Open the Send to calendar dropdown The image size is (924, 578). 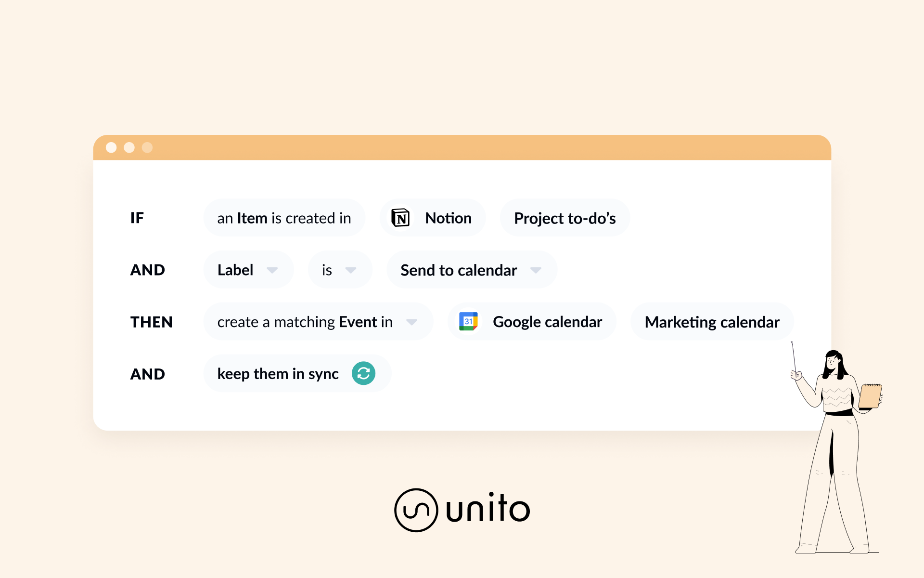pyautogui.click(x=536, y=270)
